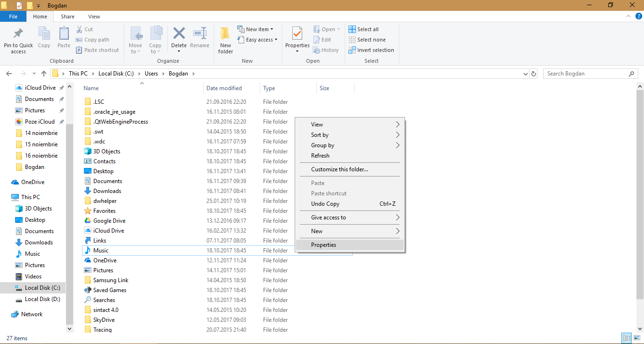Viewport: 644px width, 344px height.
Task: Click the refresh button beside address bar
Action: [534, 74]
